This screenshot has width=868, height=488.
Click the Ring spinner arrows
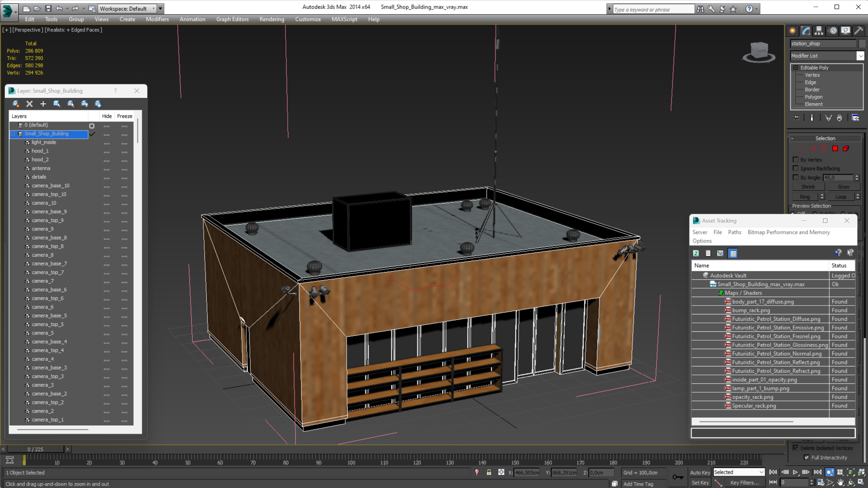[x=822, y=196]
